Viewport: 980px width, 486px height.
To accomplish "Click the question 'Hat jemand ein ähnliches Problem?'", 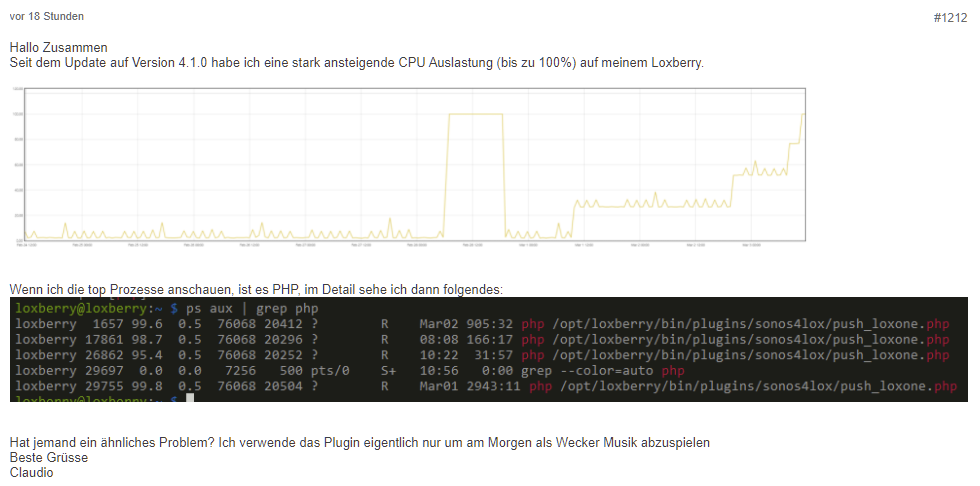I will pyautogui.click(x=112, y=443).
